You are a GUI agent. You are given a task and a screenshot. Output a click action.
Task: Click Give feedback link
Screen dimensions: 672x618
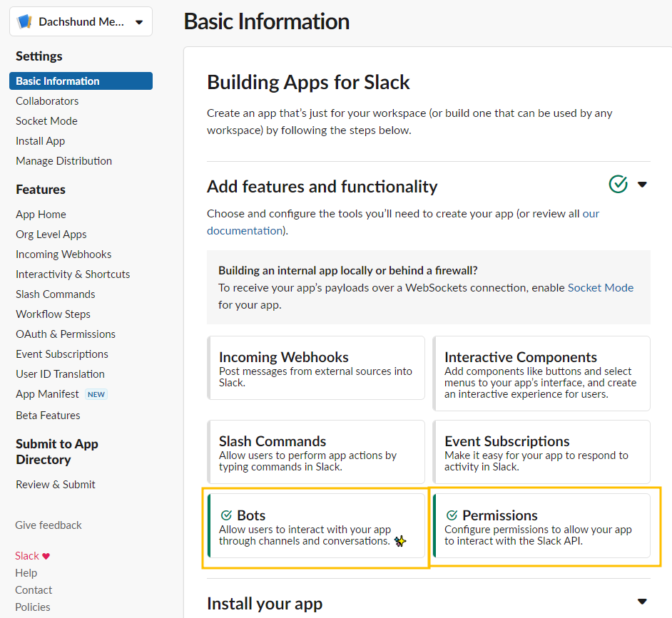49,525
